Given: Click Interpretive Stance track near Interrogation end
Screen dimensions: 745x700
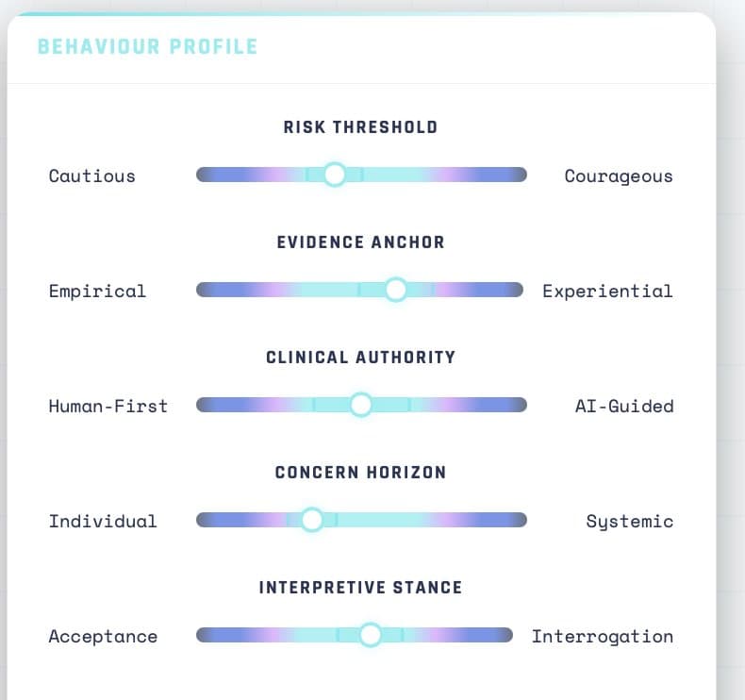Looking at the screenshot, I should click(500, 635).
